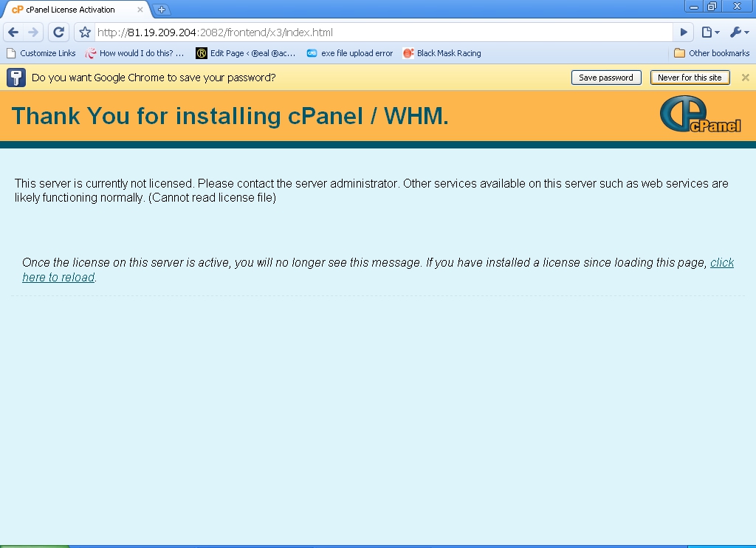This screenshot has width=756, height=548.
Task: Open the 'How would I do this?' bookmark
Action: coord(134,53)
